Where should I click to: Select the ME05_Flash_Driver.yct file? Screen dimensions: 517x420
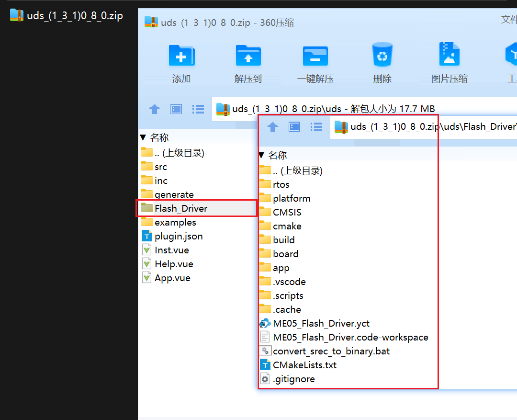coord(315,323)
